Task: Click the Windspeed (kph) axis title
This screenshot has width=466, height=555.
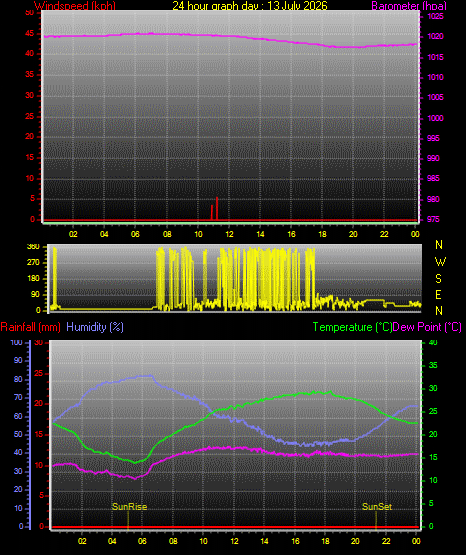Action: pyautogui.click(x=75, y=6)
